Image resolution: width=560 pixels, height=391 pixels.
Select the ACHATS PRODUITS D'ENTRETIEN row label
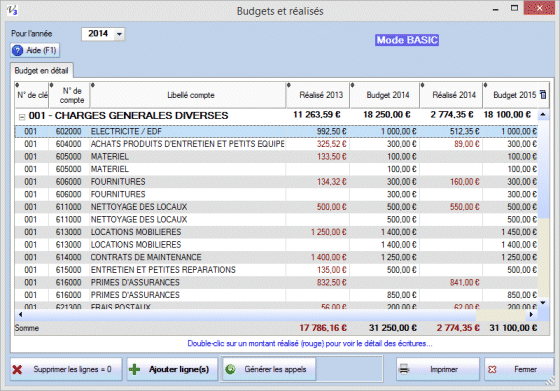point(188,144)
